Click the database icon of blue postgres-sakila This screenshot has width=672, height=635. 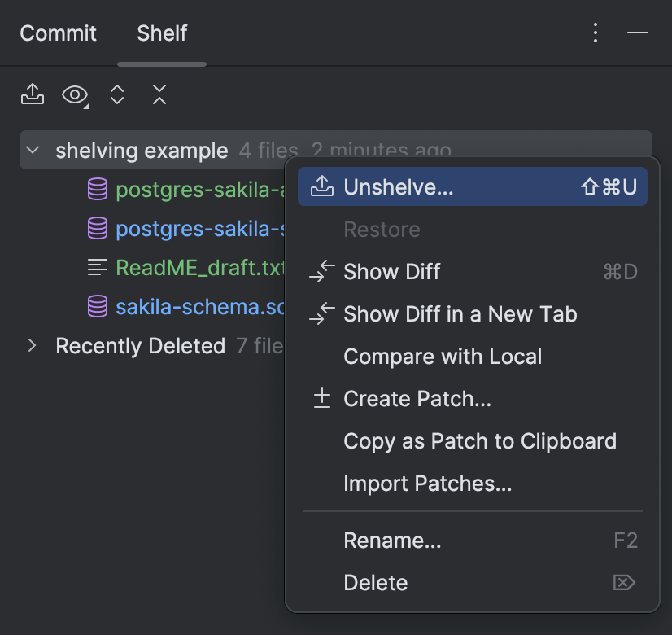click(98, 228)
